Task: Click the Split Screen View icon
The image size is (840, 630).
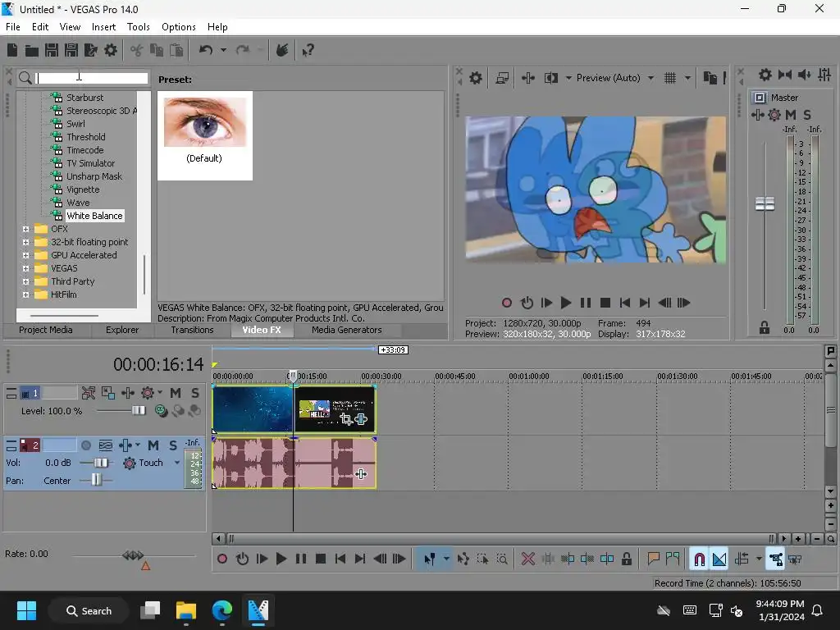Action: click(x=550, y=78)
